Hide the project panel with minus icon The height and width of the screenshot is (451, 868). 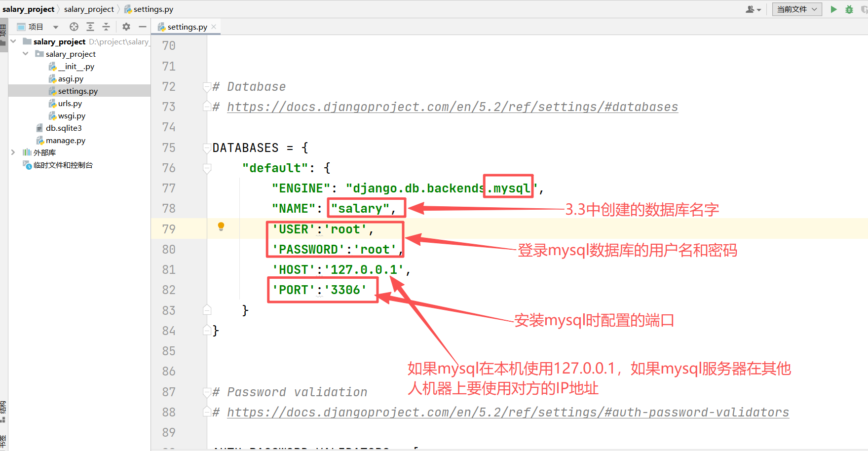143,27
